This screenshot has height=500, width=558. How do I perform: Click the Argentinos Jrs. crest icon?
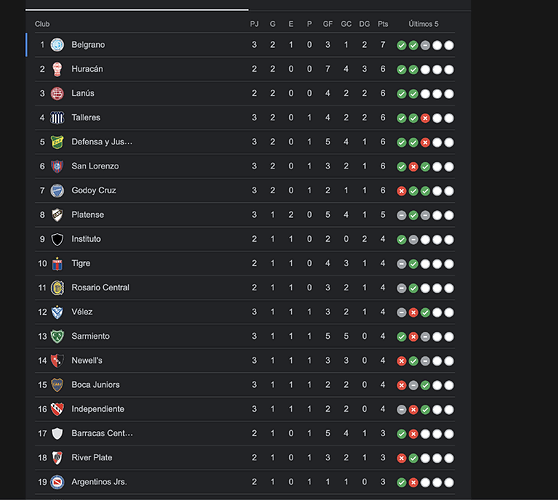(x=57, y=482)
